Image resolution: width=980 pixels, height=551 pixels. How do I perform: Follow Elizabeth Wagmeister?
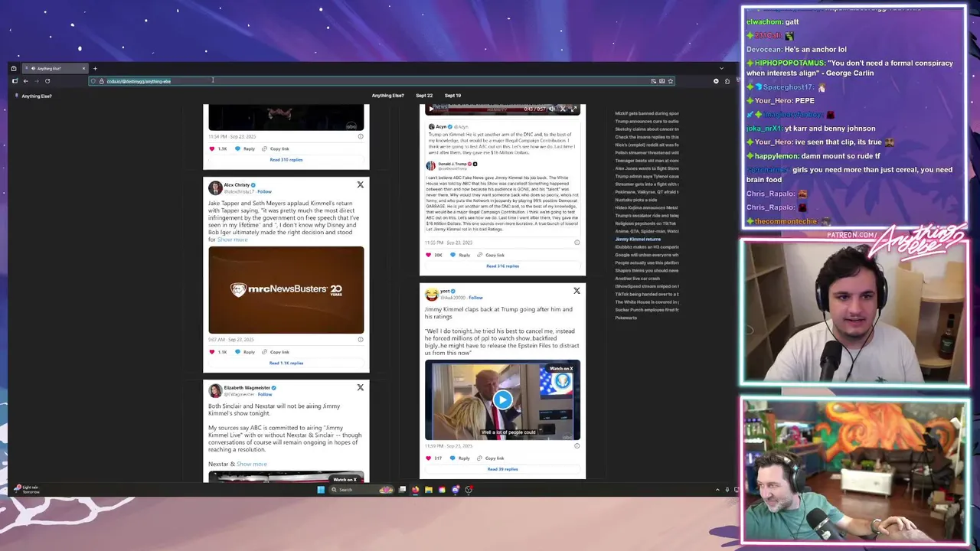[x=265, y=394]
